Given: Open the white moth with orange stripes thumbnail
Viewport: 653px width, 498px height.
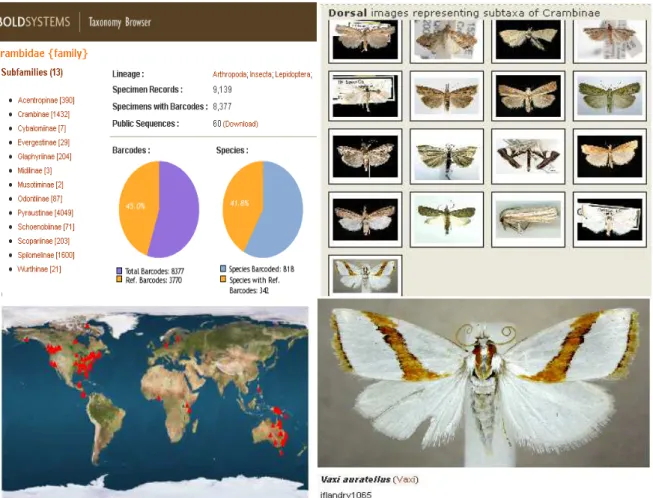Looking at the screenshot, I should 365,275.
